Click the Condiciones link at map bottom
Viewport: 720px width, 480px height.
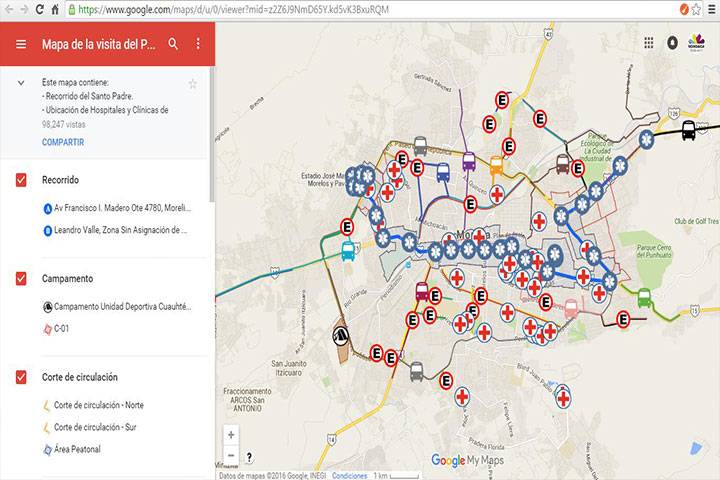click(x=350, y=476)
